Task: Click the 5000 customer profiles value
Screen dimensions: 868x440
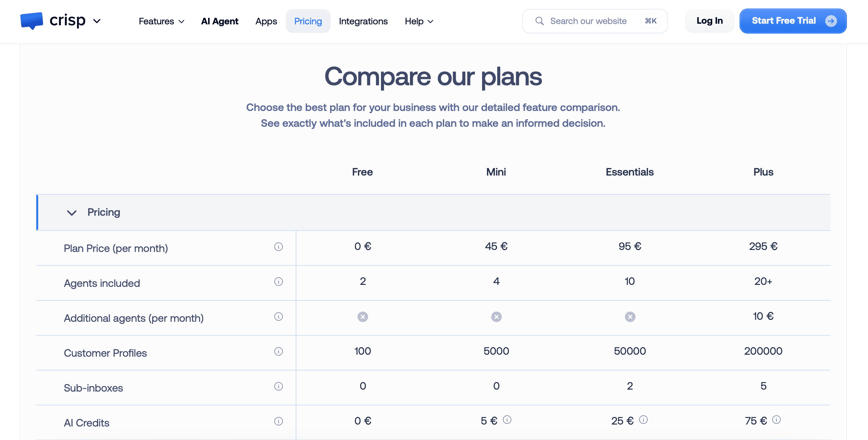Action: [496, 351]
